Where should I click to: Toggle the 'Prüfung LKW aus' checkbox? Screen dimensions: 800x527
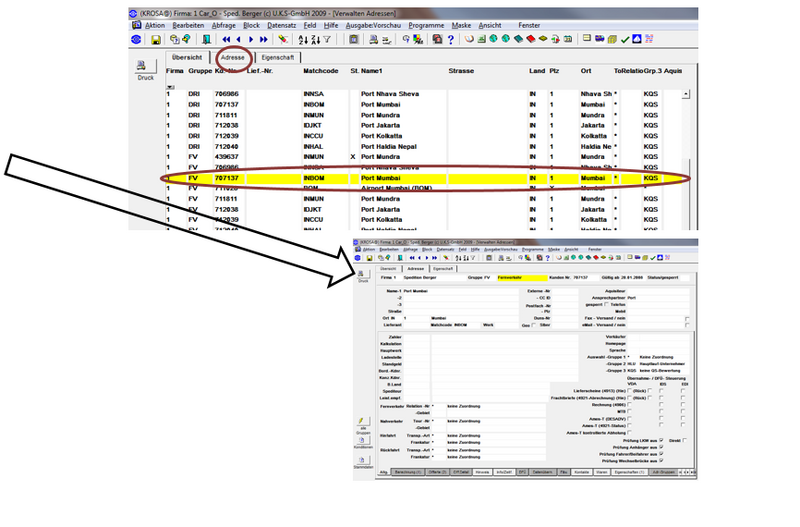coord(661,440)
